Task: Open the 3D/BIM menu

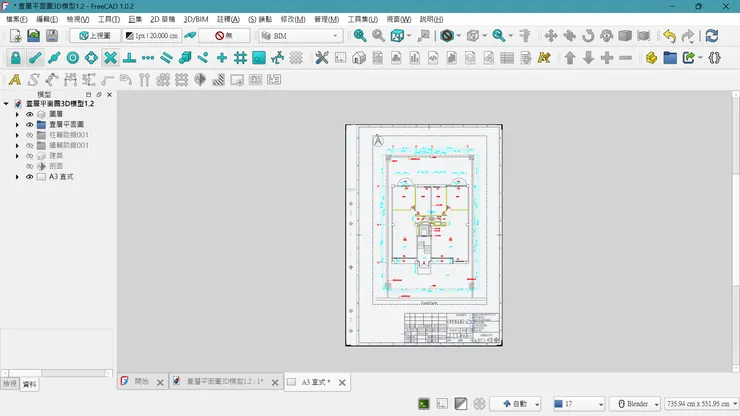Action: [x=195, y=19]
